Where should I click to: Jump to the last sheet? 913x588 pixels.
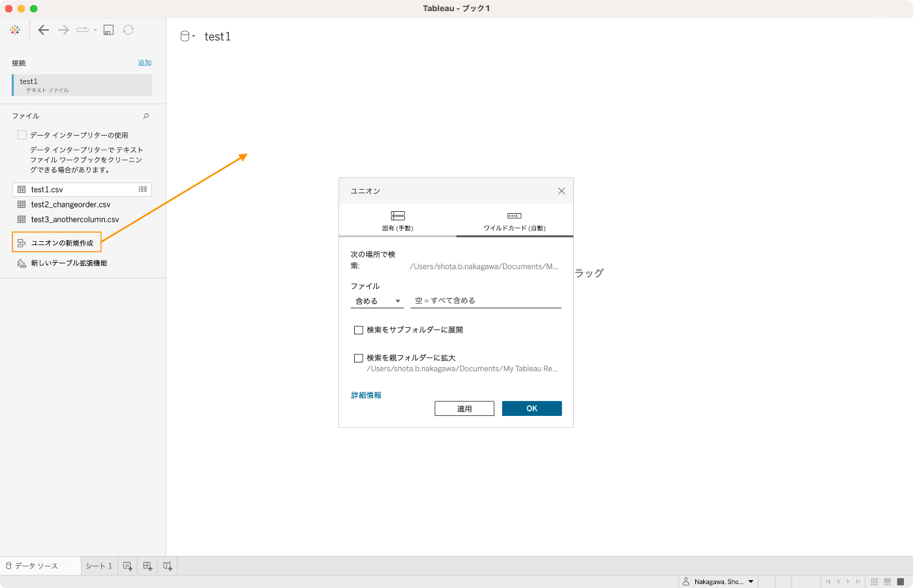[x=858, y=581]
